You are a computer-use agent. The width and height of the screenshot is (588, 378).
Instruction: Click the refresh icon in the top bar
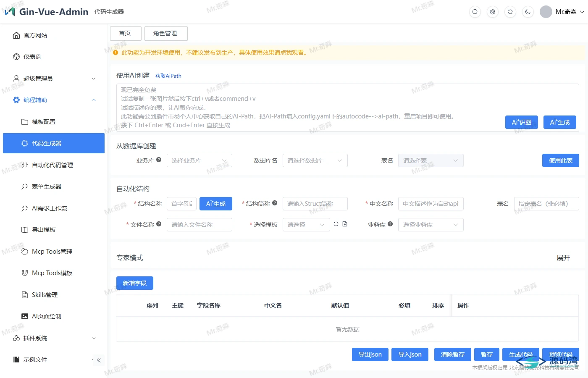(x=510, y=12)
